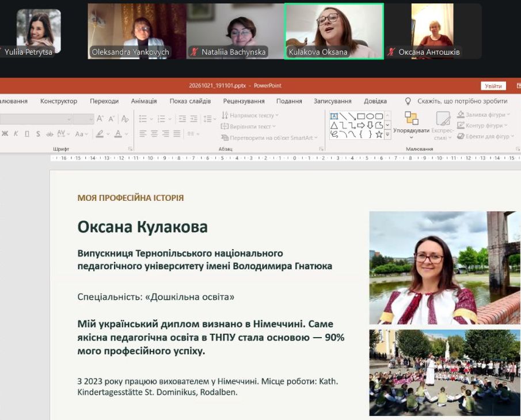Switch to the Анімація tab
This screenshot has height=420, width=521.
144,101
